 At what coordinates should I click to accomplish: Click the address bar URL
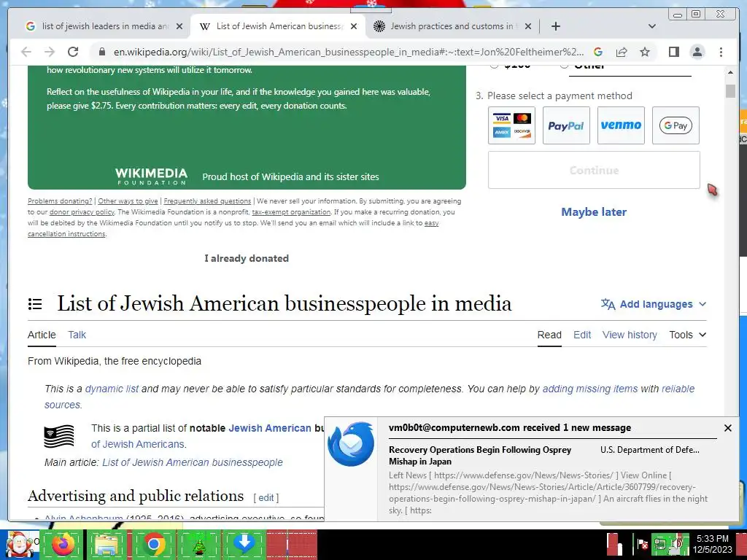coord(348,52)
